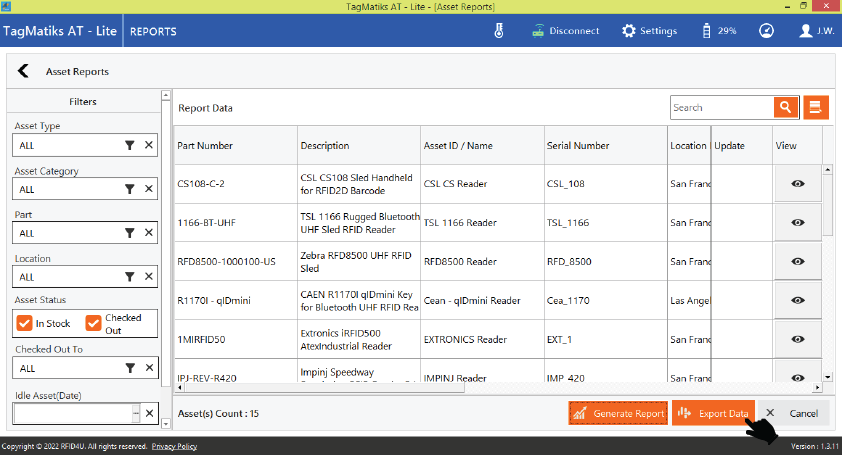The image size is (842, 455).
Task: Open the J.W. user profile
Action: pos(817,30)
